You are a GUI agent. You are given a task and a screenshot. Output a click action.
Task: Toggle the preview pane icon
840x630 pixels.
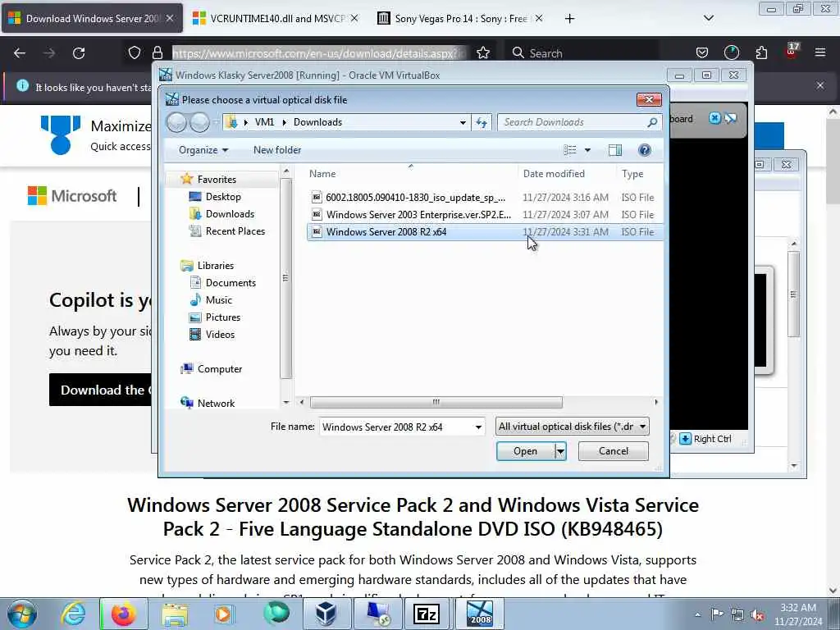point(615,150)
